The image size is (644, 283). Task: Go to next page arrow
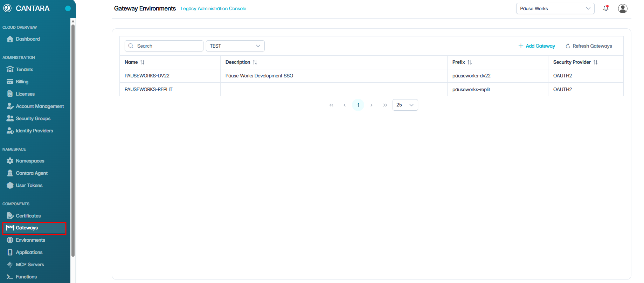click(x=372, y=105)
